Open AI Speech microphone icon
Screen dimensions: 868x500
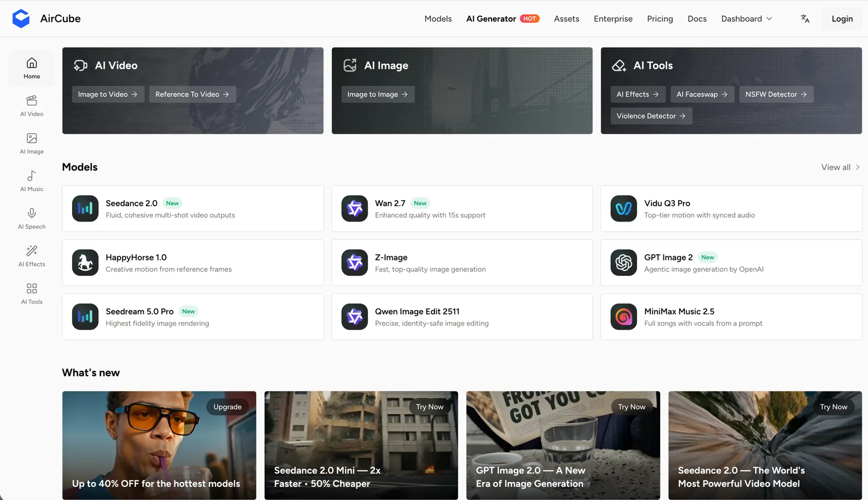(x=31, y=213)
